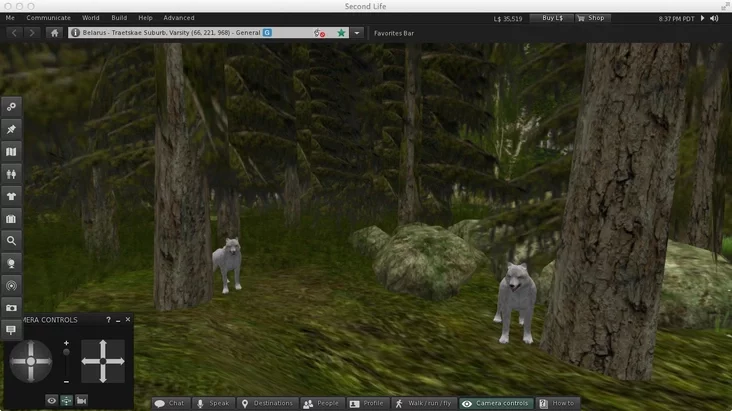Click the location address field

pos(208,33)
